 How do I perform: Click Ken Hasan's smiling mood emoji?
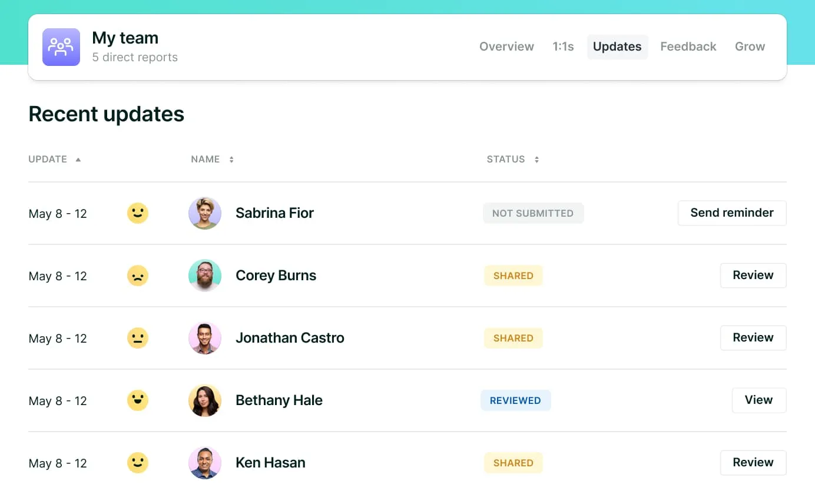click(x=138, y=463)
